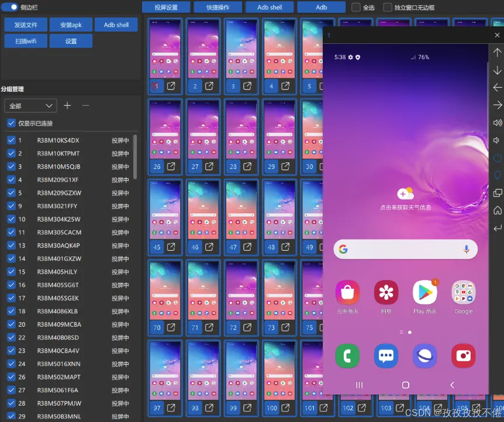Click the Google search field on phone
Viewport: 504px width, 422px height.
pyautogui.click(x=405, y=249)
